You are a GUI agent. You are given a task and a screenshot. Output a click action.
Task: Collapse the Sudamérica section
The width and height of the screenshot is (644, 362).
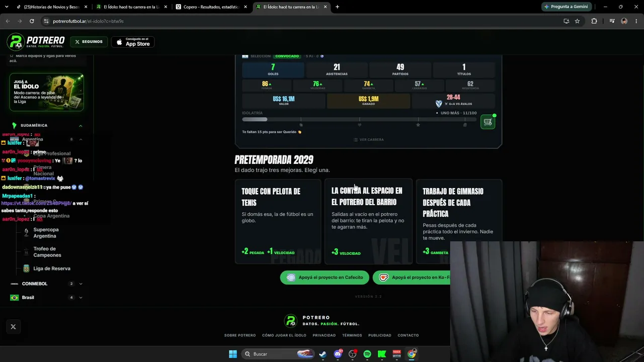pos(80,126)
